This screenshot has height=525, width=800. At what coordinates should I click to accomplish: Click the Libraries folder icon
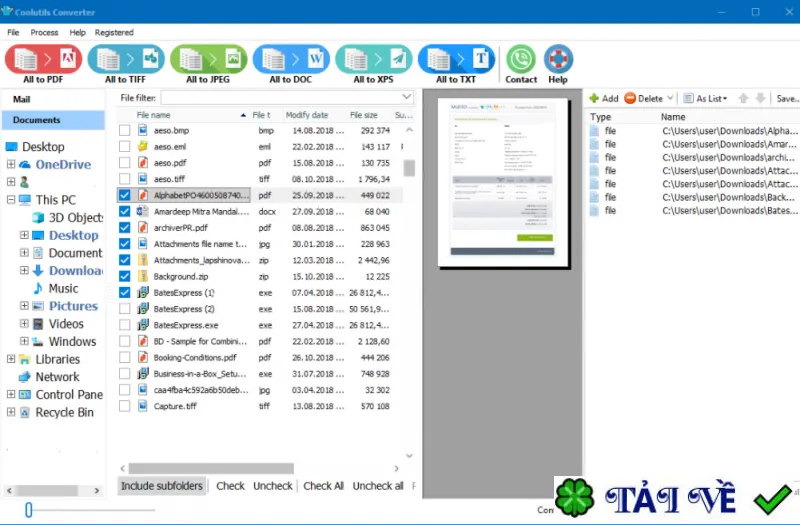click(24, 359)
